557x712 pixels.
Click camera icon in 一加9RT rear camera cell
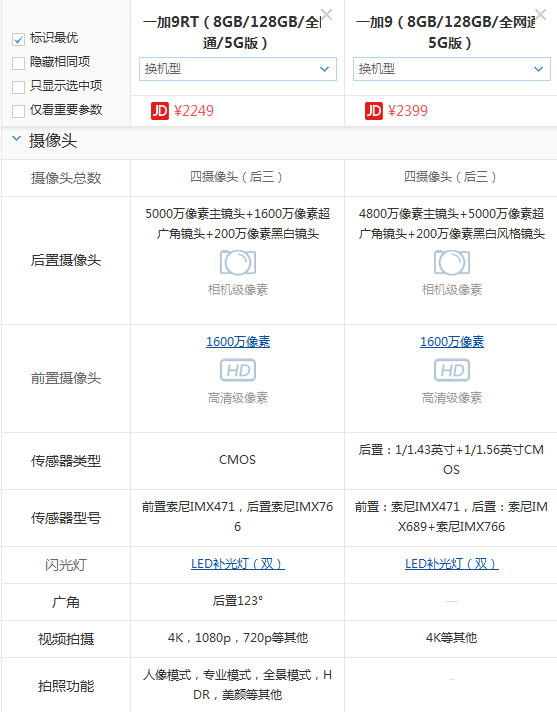click(238, 262)
